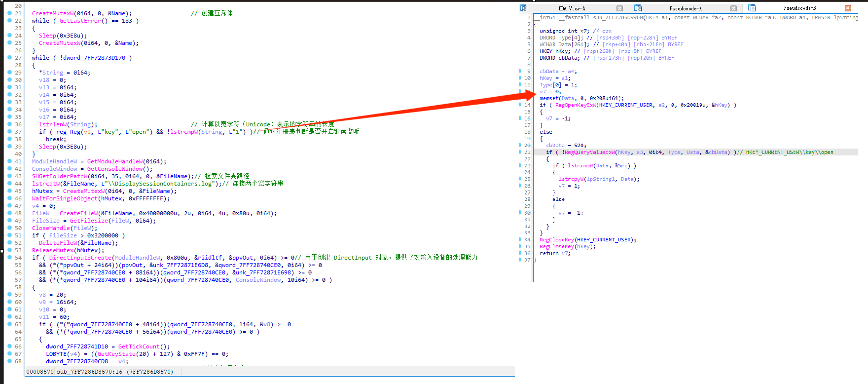Screen dimensions: 868x384
Task: Open the reg_Reg function reference
Action: point(68,132)
